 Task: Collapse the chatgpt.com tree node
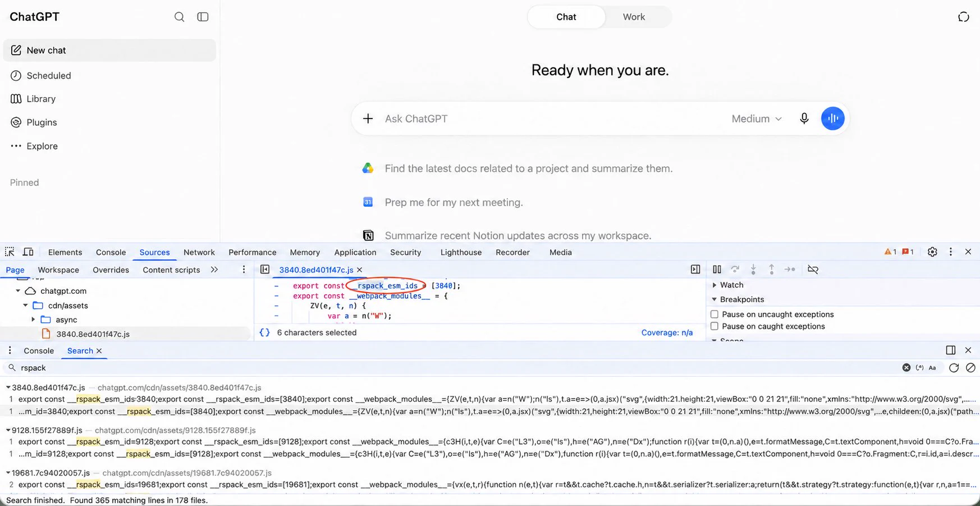coord(18,291)
